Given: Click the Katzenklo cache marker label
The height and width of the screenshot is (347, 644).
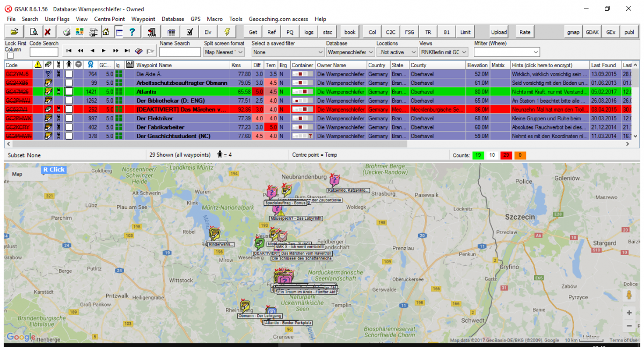Looking at the screenshot, I should tap(349, 190).
